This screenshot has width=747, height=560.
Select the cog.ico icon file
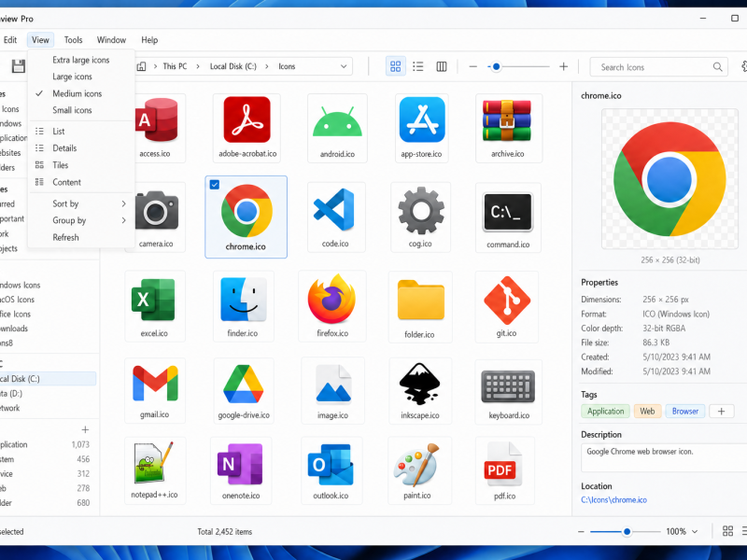pos(420,217)
